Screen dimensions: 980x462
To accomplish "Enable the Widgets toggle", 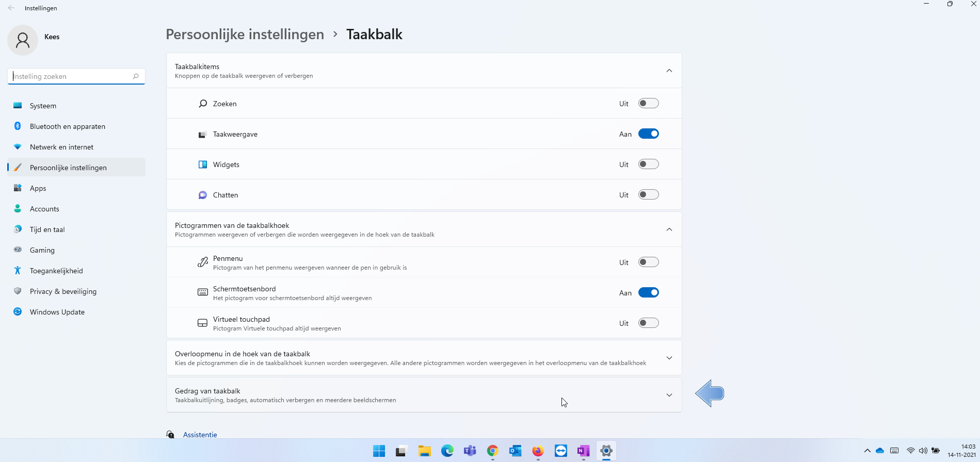I will [649, 164].
